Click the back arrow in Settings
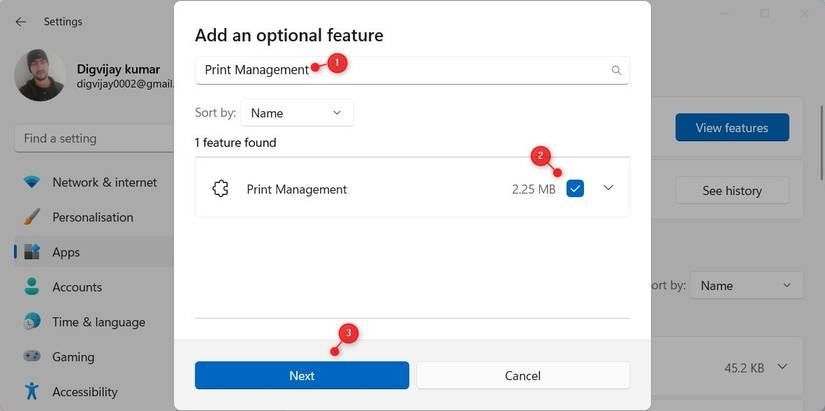This screenshot has height=411, width=825. [x=21, y=21]
